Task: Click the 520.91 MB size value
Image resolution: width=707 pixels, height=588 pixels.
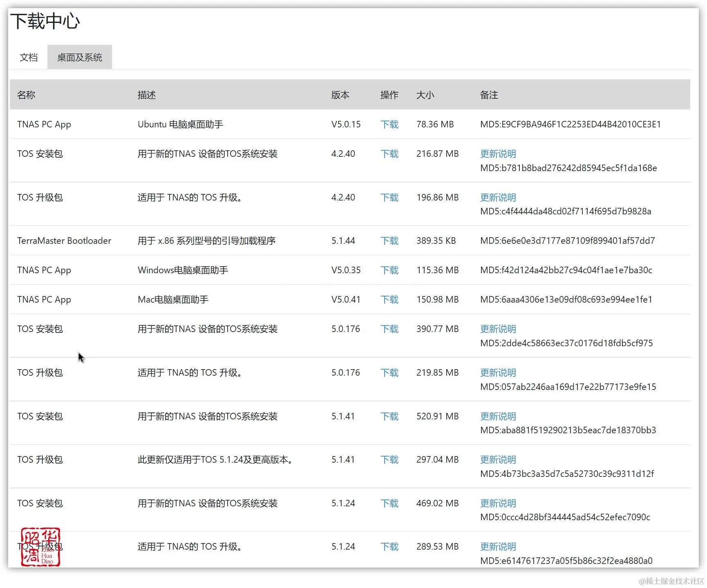Action: tap(438, 416)
